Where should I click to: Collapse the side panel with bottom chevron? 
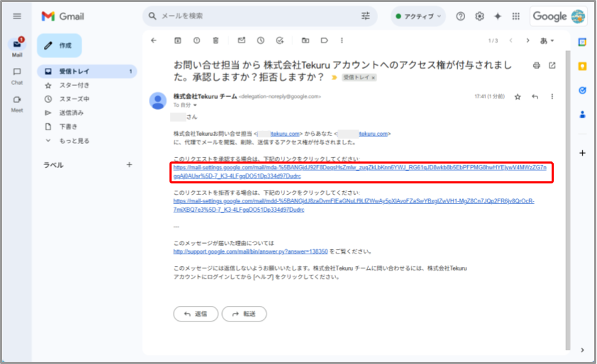coord(582,350)
